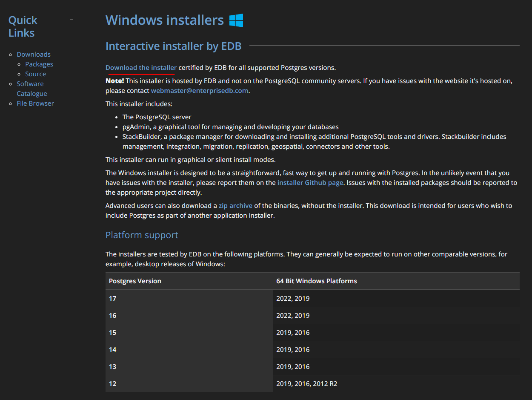Open the File Browser link
The width and height of the screenshot is (532, 400).
coord(35,104)
